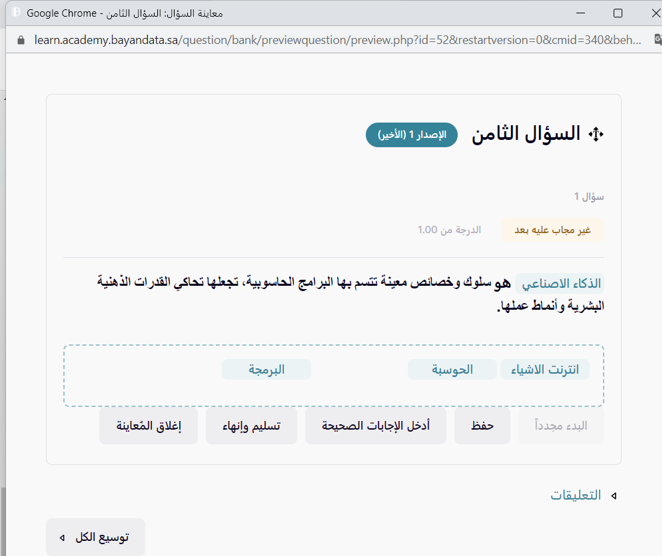The height and width of the screenshot is (556, 662).
Task: Close the Chrome popup window
Action: coord(655,13)
